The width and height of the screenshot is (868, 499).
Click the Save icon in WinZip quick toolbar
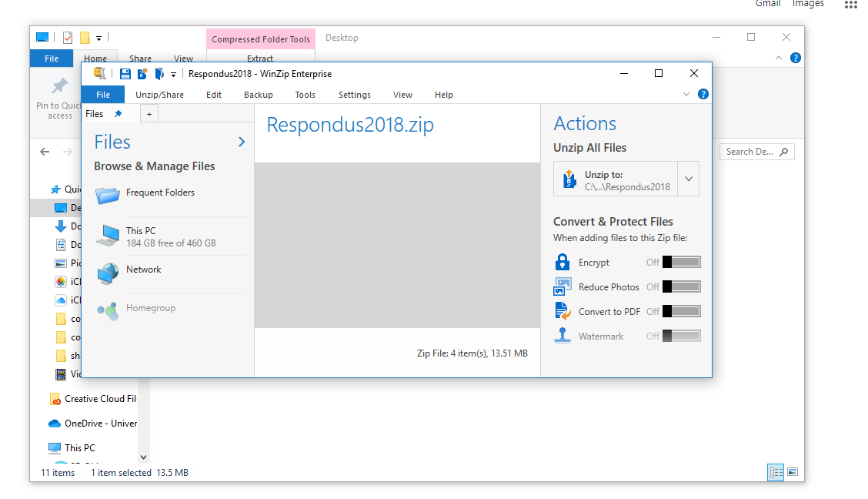click(x=125, y=74)
